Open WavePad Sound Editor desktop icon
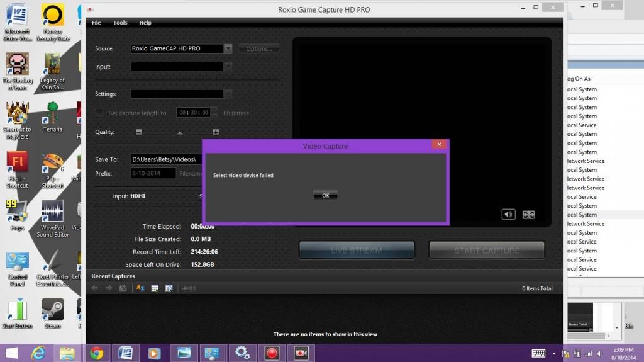Screen dimensions: 644x362 point(53,219)
